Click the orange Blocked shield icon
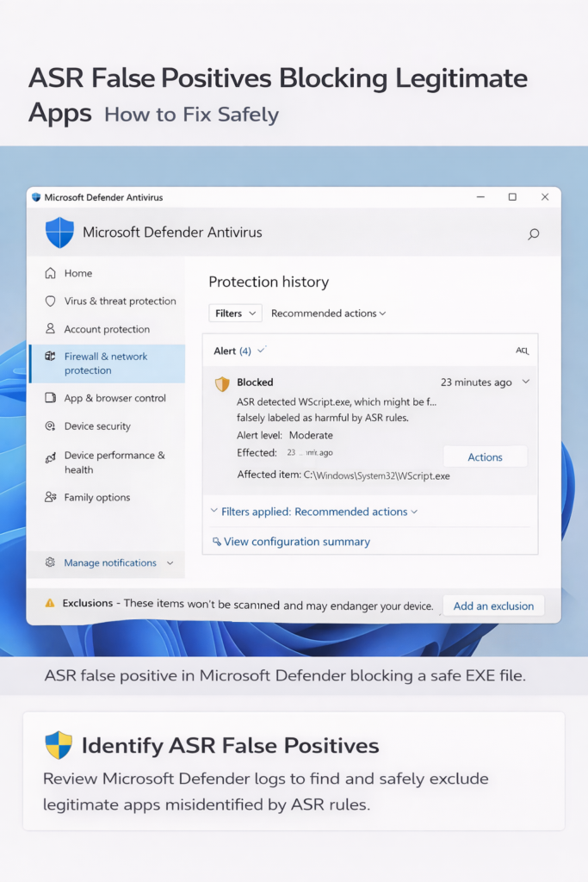The image size is (588, 882). pos(223,383)
